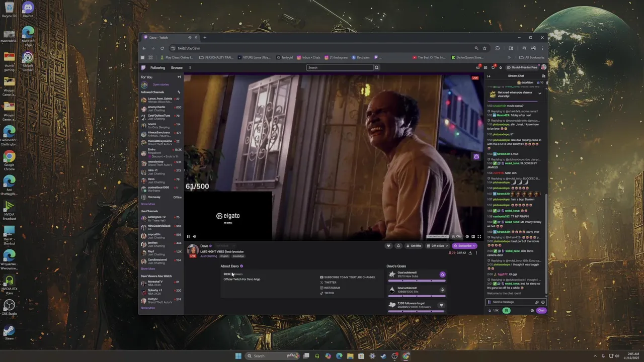644x362 pixels.
Task: Open the chat emote picker
Action: [542, 302]
